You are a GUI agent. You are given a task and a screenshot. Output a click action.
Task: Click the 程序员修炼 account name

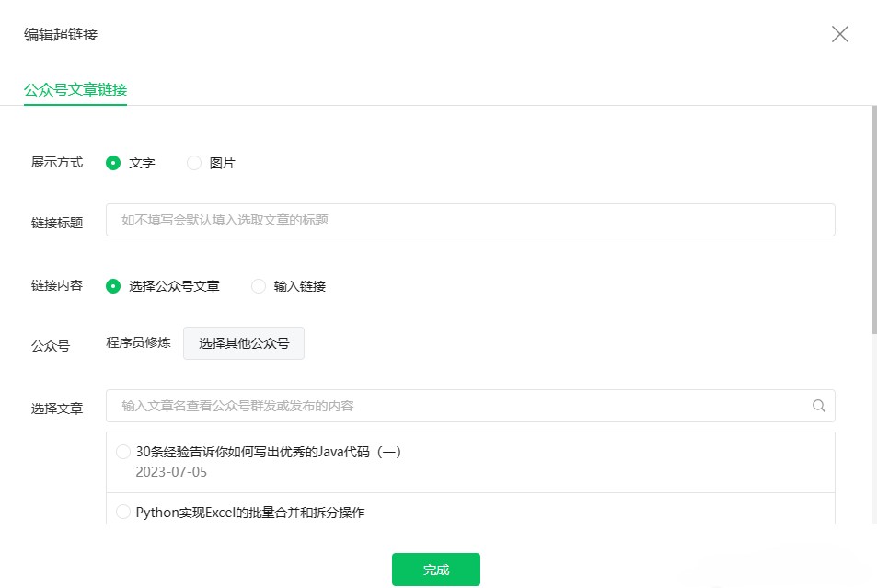138,343
